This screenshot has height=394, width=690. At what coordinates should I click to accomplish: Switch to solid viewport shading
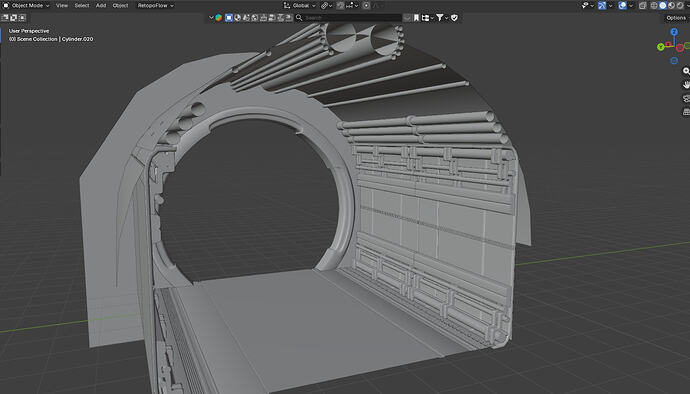point(663,6)
